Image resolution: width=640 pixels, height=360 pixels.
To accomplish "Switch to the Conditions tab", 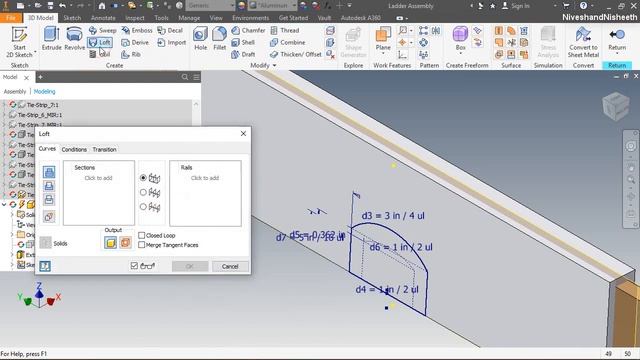I will click(x=74, y=149).
